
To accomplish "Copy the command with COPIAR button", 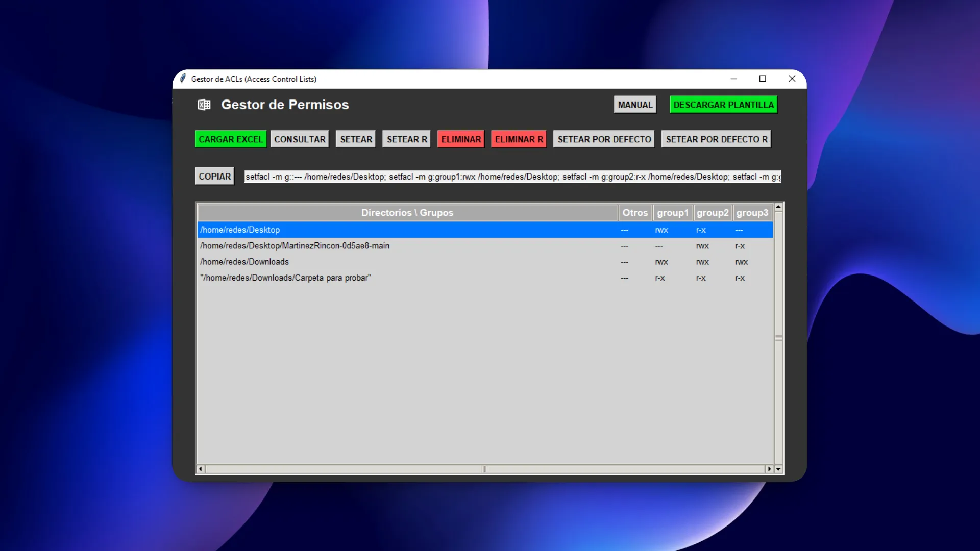I will click(x=214, y=177).
